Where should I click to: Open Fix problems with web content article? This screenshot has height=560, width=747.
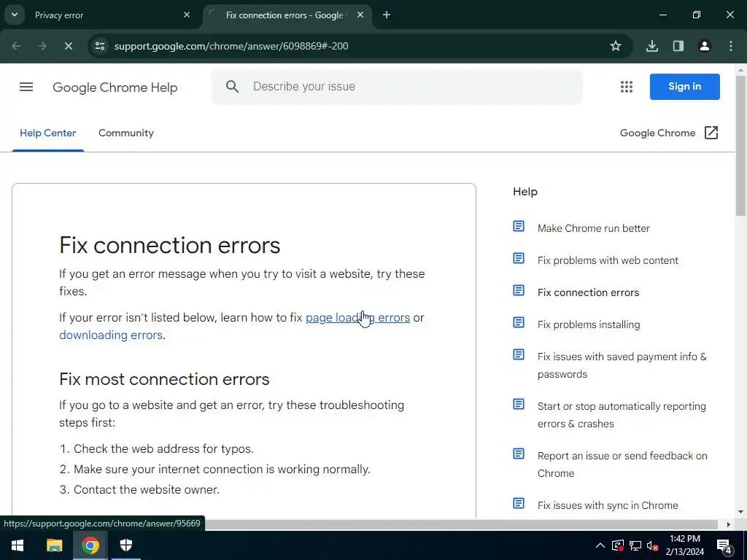pyautogui.click(x=608, y=260)
